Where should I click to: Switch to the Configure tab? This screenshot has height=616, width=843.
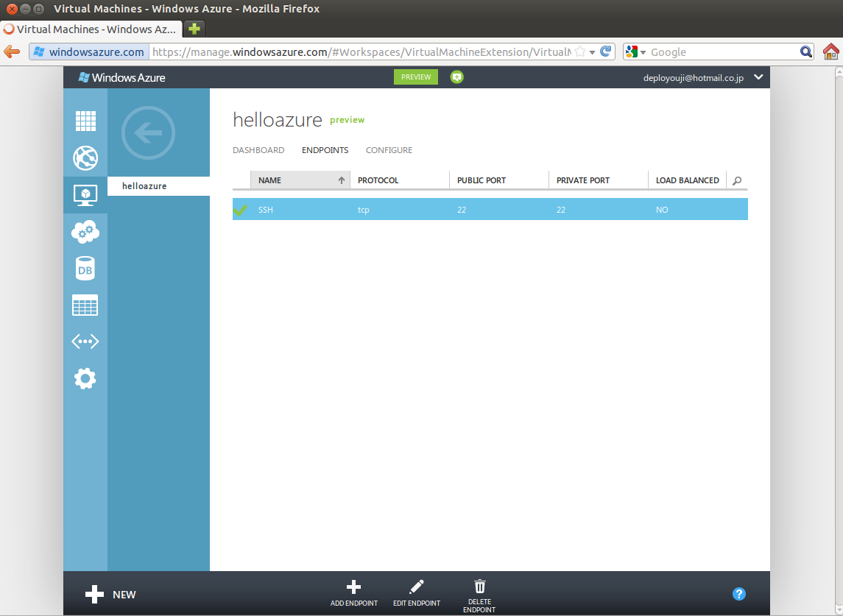389,150
